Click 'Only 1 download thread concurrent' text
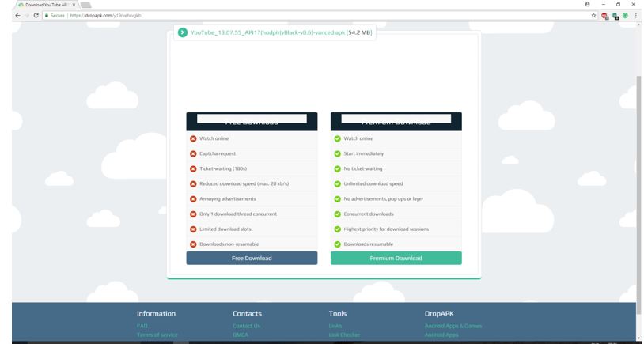This screenshot has height=344, width=644. [x=238, y=214]
